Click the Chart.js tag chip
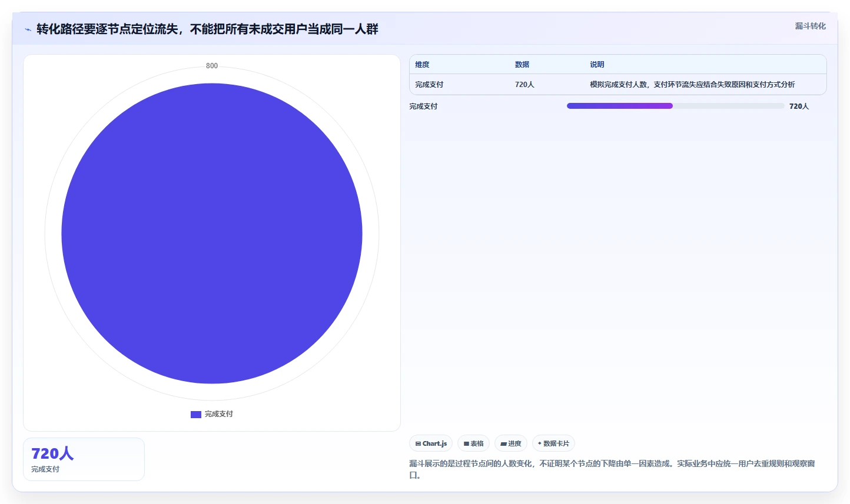850x504 pixels. click(x=431, y=443)
